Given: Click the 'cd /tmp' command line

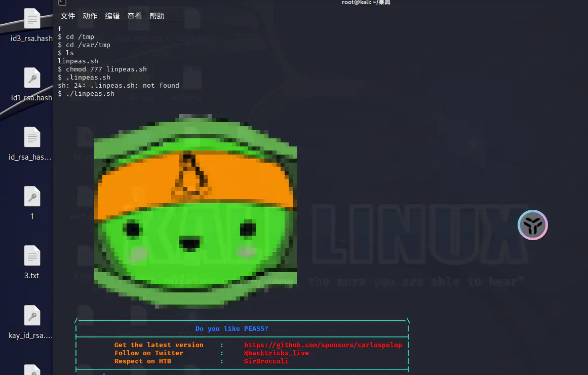Looking at the screenshot, I should pos(76,37).
